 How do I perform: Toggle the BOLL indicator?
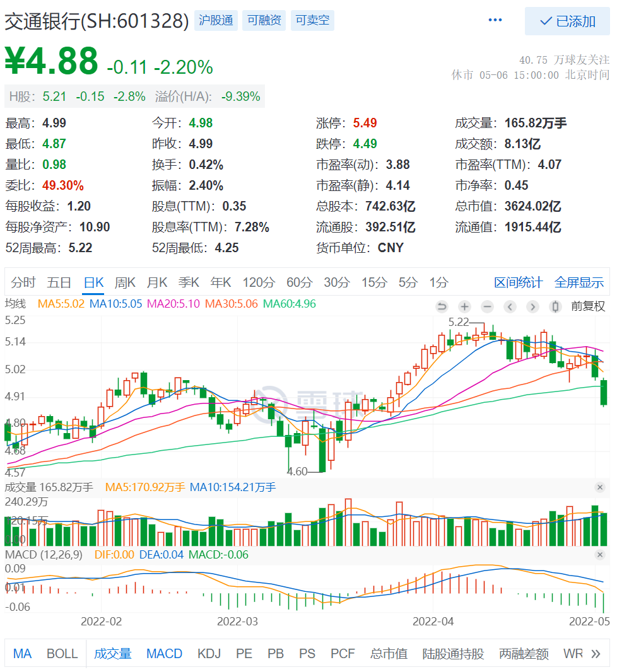(62, 654)
